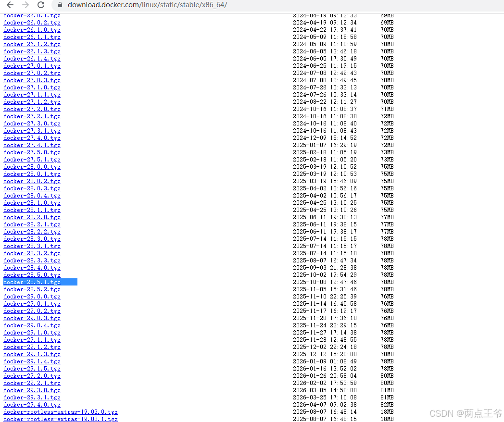Download docker-27.4.1.tgz
Screen dimensions: 504x422
[x=32, y=145]
